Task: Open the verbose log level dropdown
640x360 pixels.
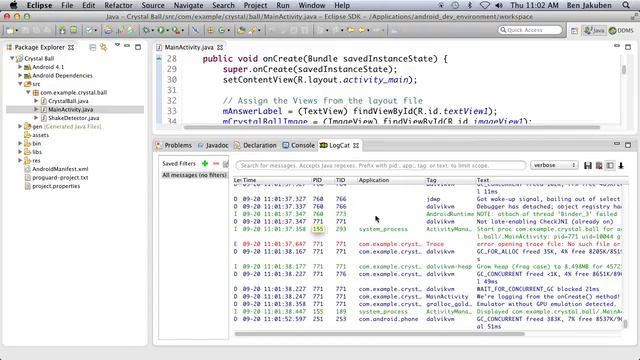Action: 554,165
